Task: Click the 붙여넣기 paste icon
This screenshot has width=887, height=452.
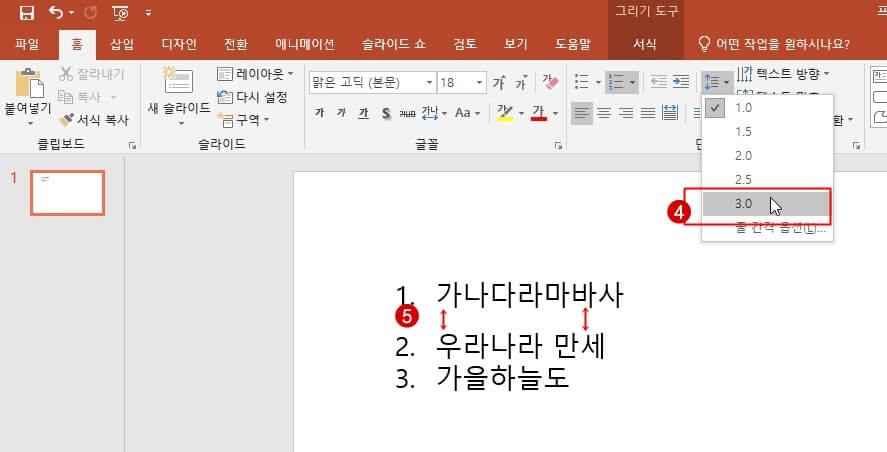Action: pos(28,83)
